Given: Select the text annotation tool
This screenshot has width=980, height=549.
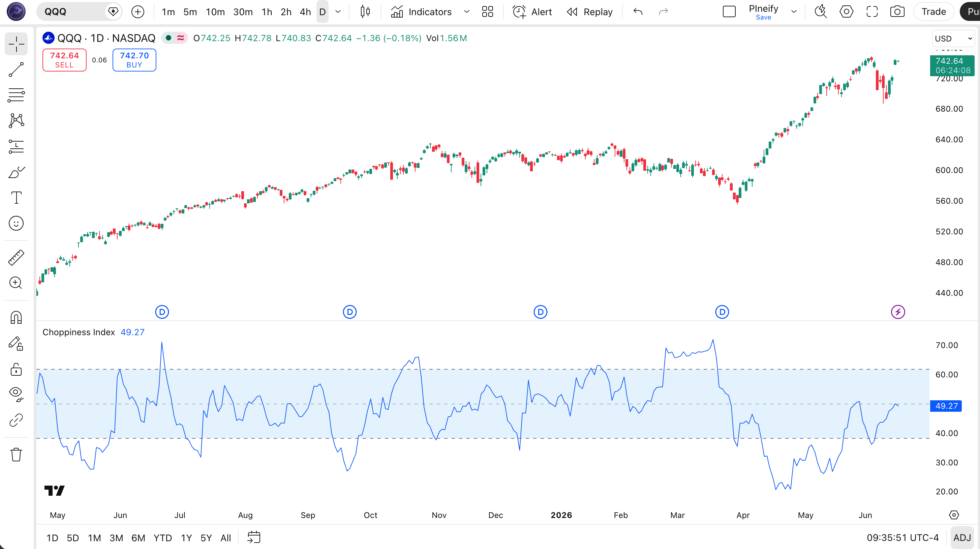Looking at the screenshot, I should point(16,198).
